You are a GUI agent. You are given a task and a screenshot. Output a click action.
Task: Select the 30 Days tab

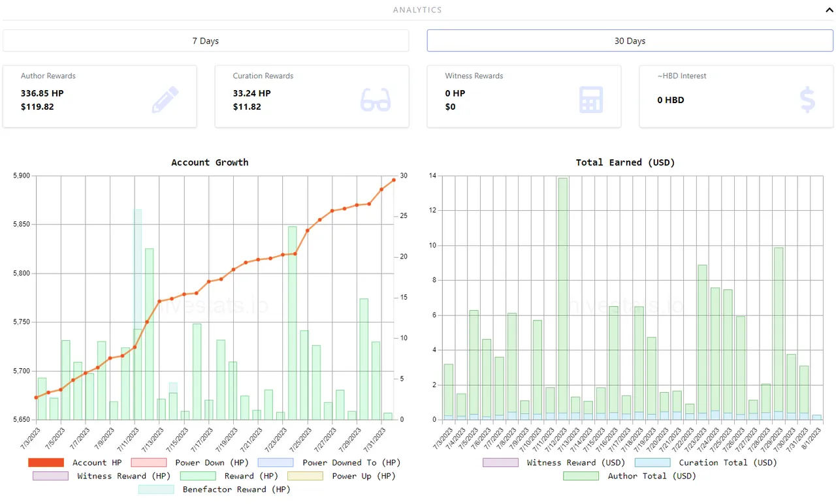coord(630,40)
